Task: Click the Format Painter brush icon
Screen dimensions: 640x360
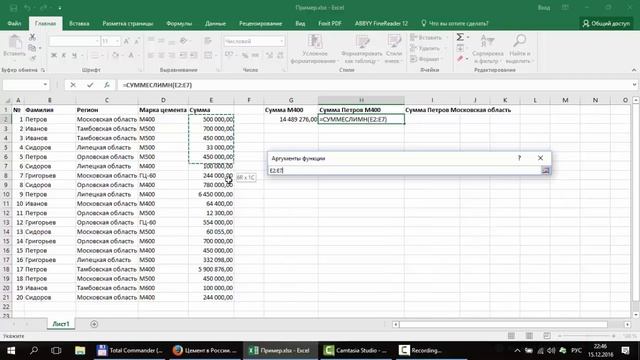Action: [33, 58]
